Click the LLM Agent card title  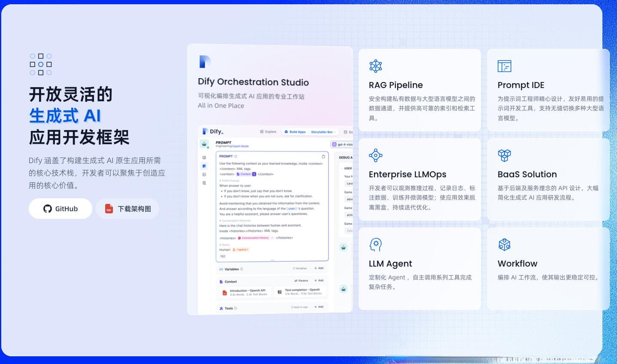click(390, 264)
